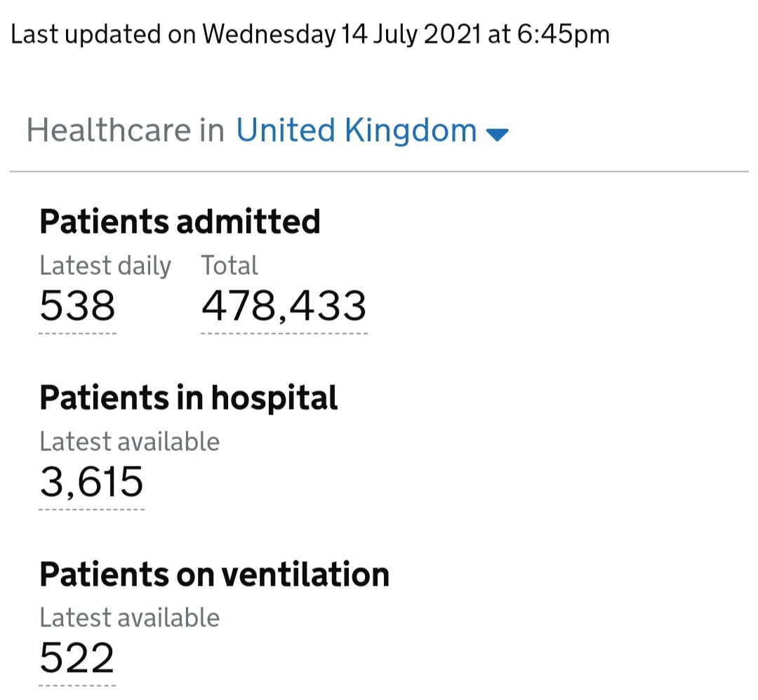Click the 478,433 total admitted figure

pyautogui.click(x=284, y=307)
